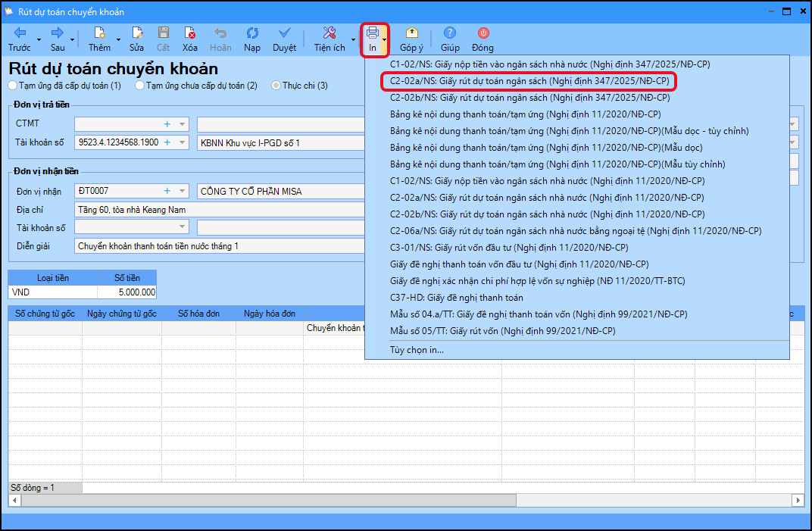This screenshot has width=812, height=531.
Task: Click the app icon in title bar
Action: click(x=9, y=11)
